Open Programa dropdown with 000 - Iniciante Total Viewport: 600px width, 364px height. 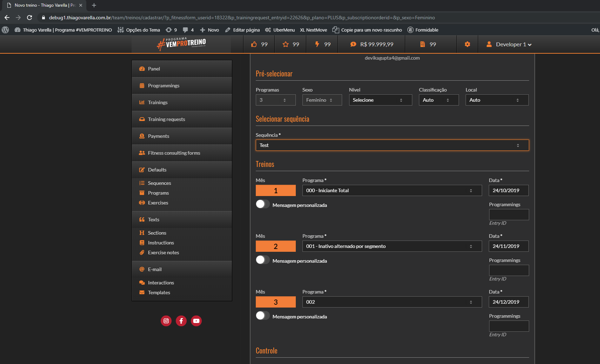tap(392, 190)
